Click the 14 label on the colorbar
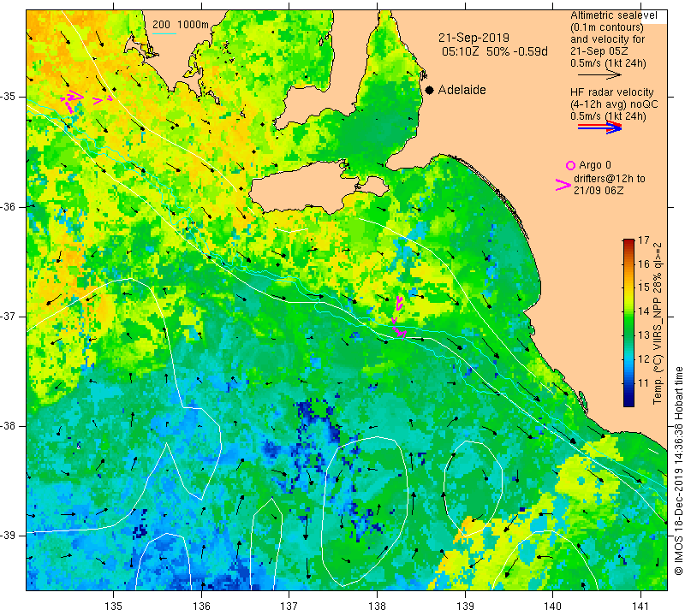The image size is (685, 616). pyautogui.click(x=644, y=311)
